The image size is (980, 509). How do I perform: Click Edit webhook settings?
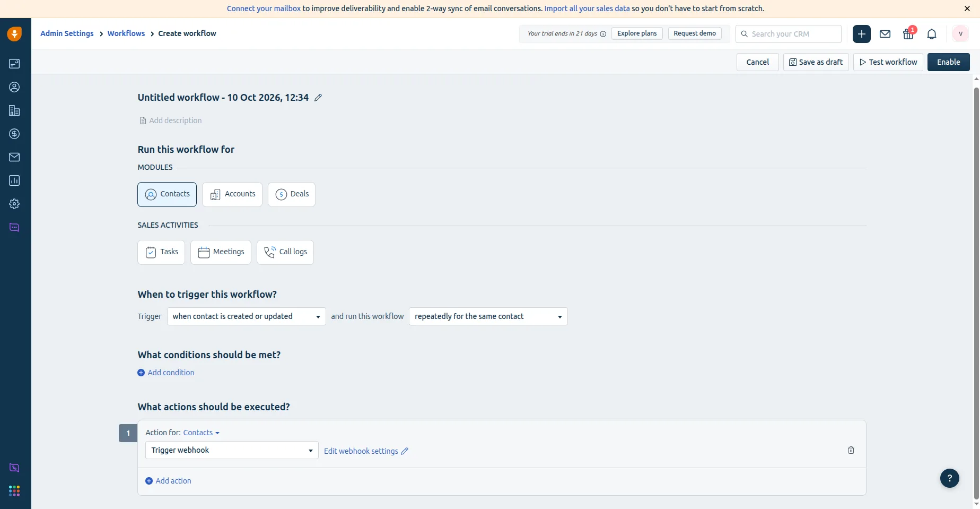366,451
